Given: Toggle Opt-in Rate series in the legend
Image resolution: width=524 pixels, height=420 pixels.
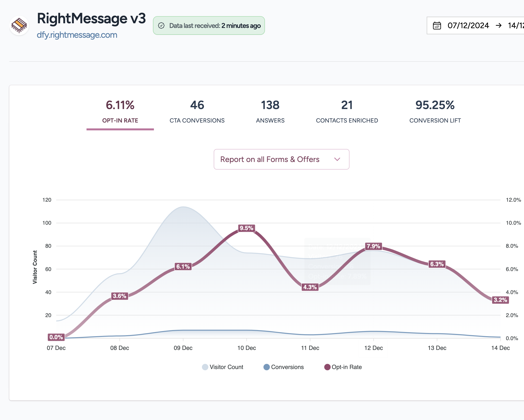Looking at the screenshot, I should pyautogui.click(x=343, y=367).
